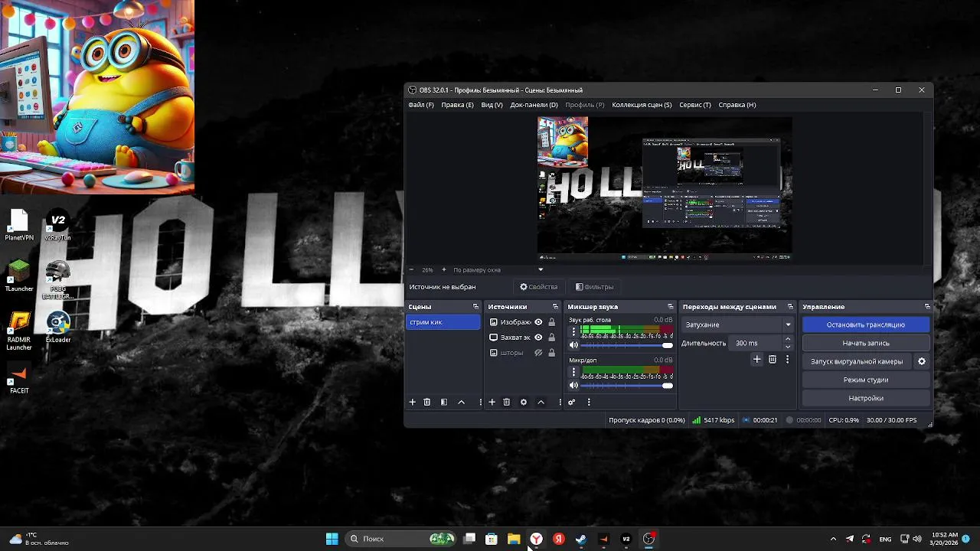Open ExLoader desktop shortcut
This screenshot has height=551, width=980.
58,328
